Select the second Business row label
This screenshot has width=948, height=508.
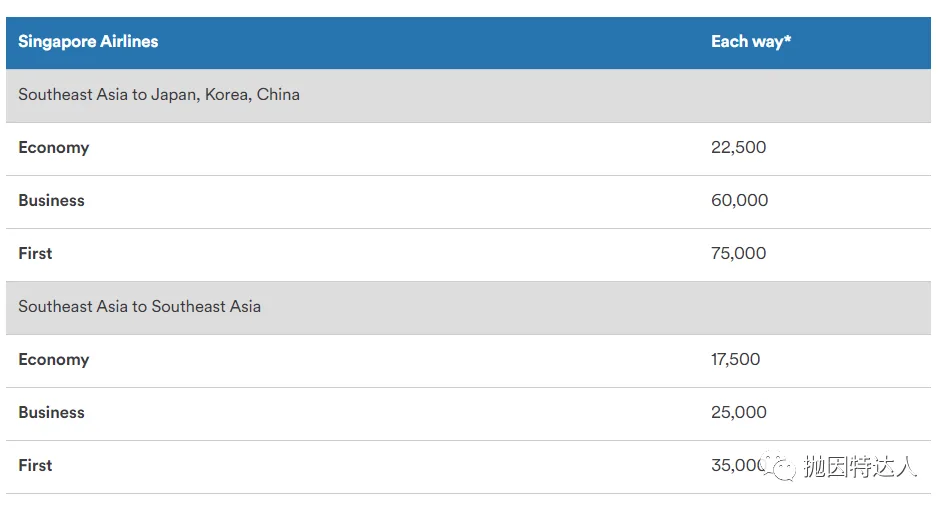[51, 412]
